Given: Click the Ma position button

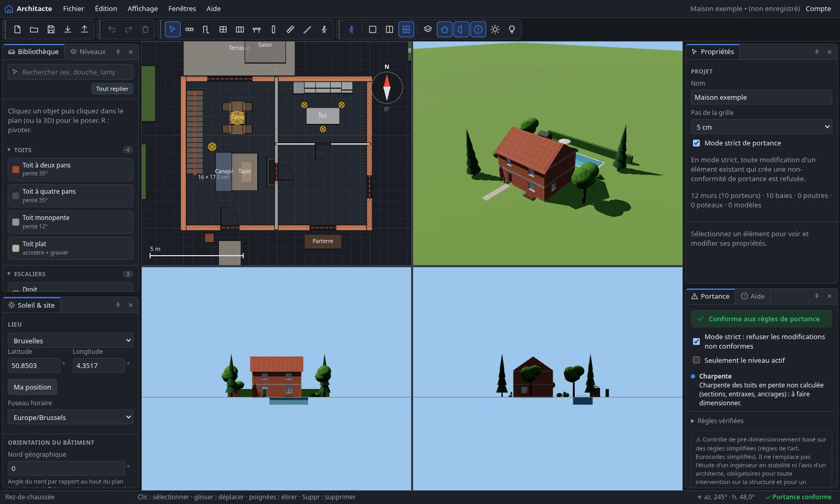Looking at the screenshot, I should click(x=33, y=387).
